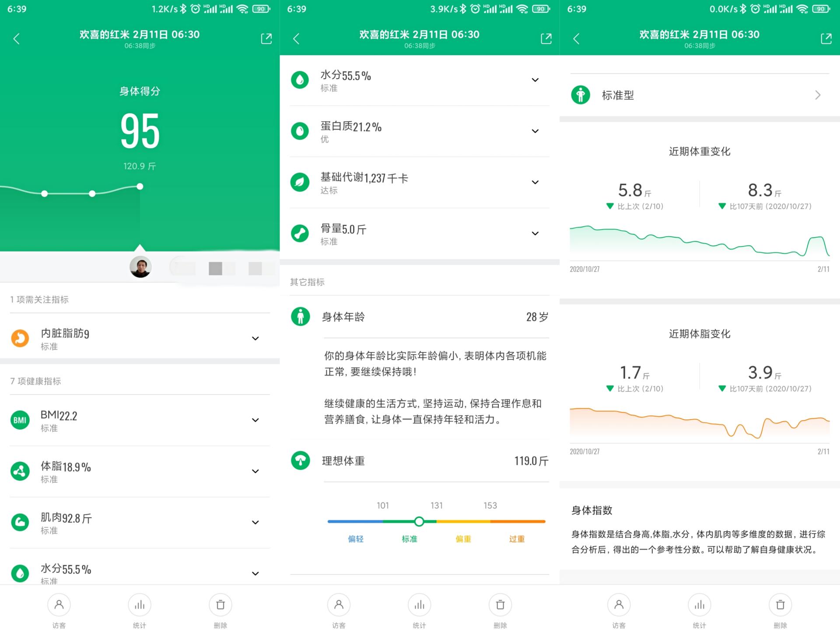Image resolution: width=840 pixels, height=630 pixels.
Task: Tap the bone mass (骨量) icon
Action: [300, 233]
